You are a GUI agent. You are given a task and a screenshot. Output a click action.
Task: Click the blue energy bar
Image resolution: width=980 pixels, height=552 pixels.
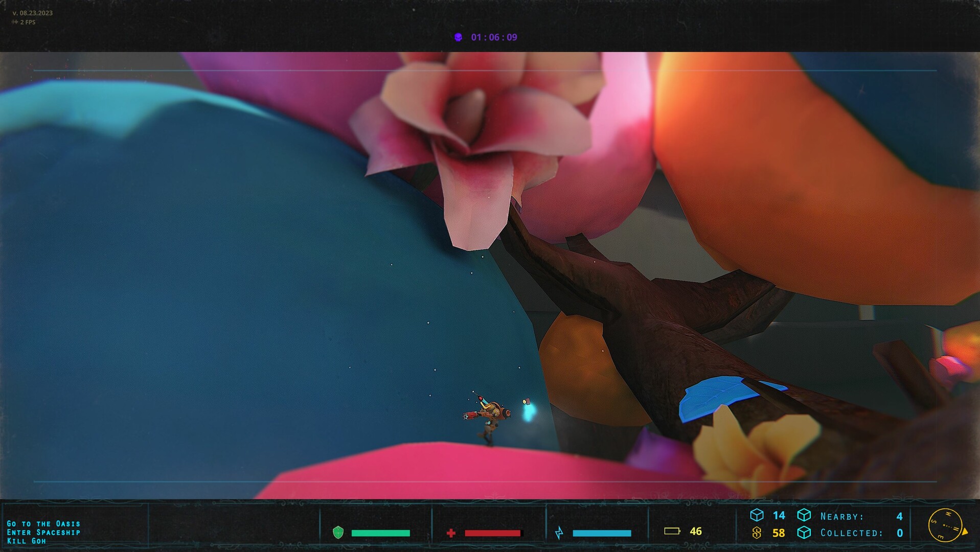tap(602, 533)
